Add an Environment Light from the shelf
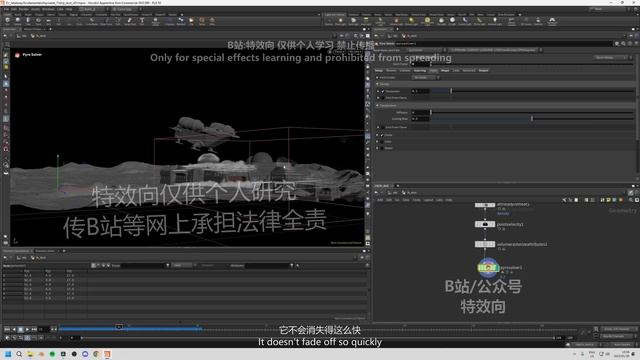The image size is (640, 360). point(427,21)
